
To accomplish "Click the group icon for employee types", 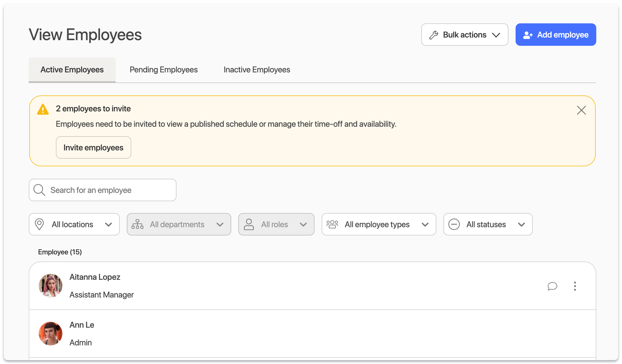I will [332, 224].
